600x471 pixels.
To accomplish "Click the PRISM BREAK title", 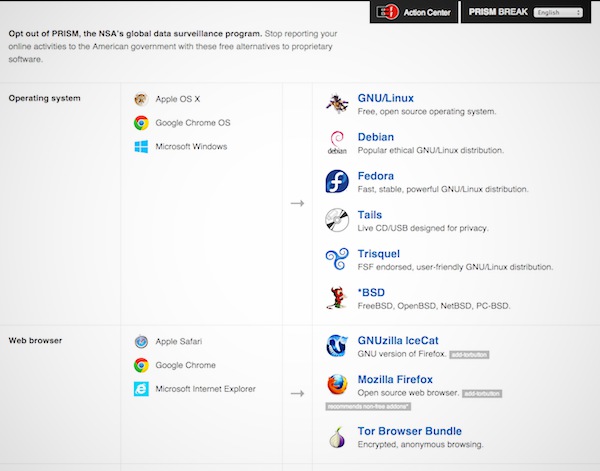I will tap(498, 12).
